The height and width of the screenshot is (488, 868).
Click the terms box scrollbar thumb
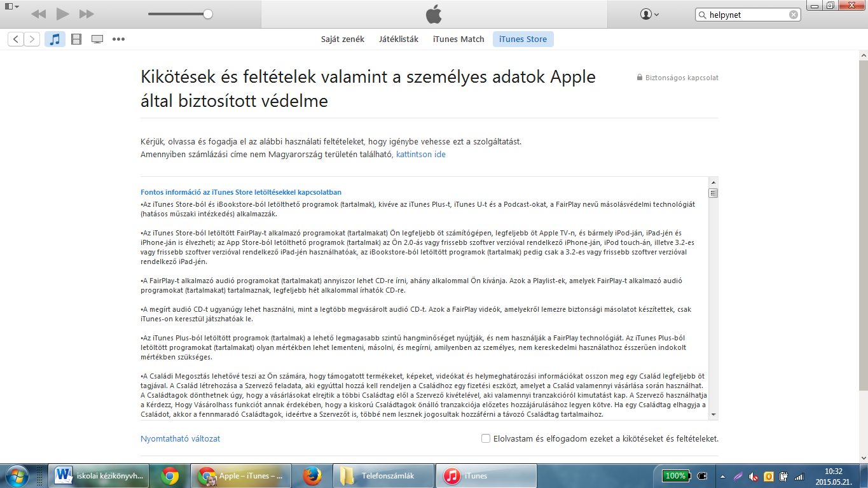pos(713,193)
